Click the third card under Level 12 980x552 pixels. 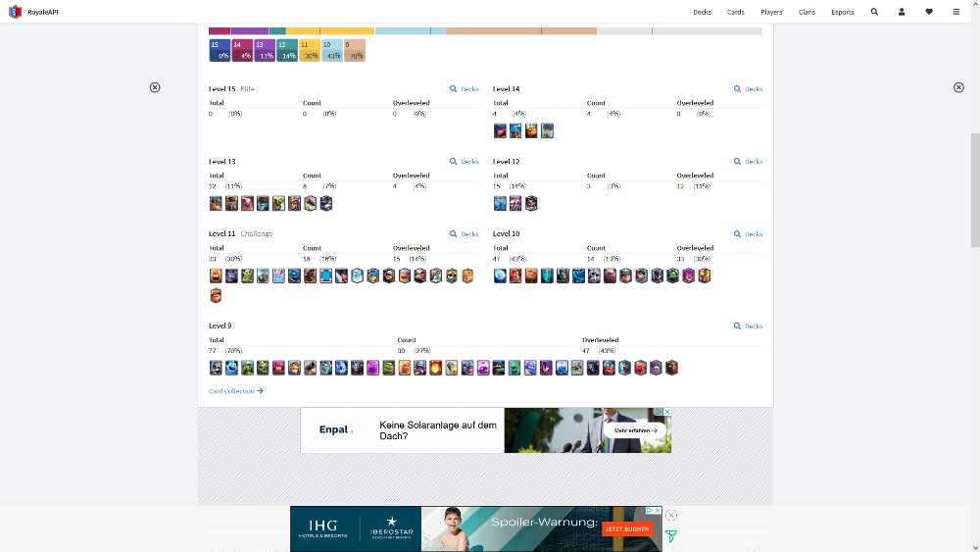(530, 203)
